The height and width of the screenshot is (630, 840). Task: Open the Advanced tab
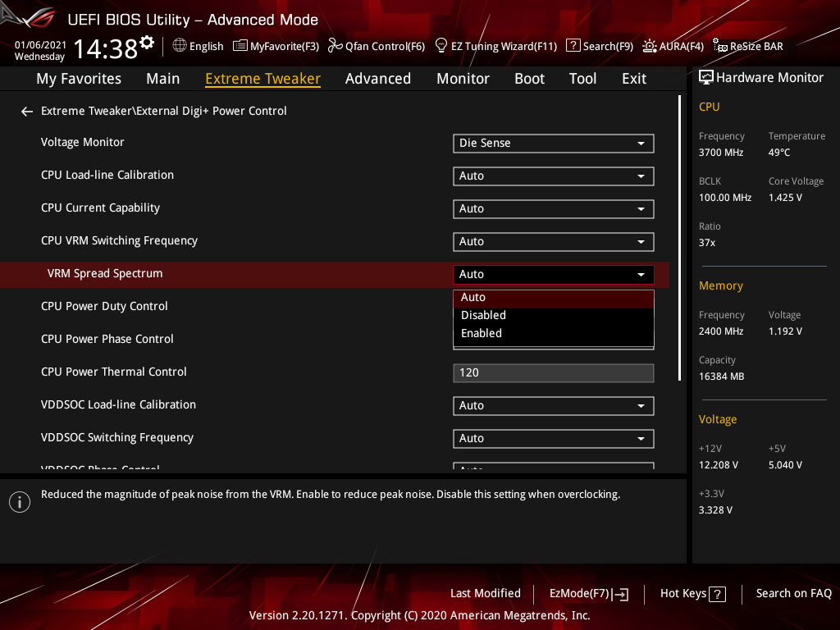tap(378, 79)
